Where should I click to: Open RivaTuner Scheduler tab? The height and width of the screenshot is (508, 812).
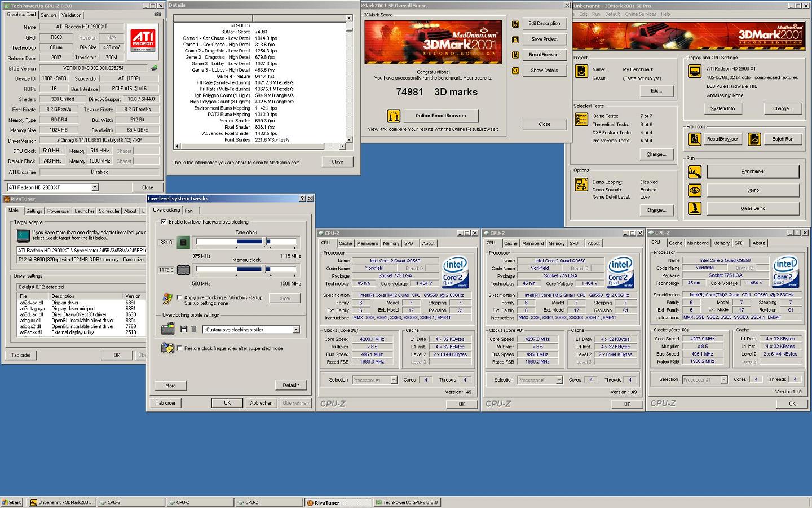tap(109, 211)
